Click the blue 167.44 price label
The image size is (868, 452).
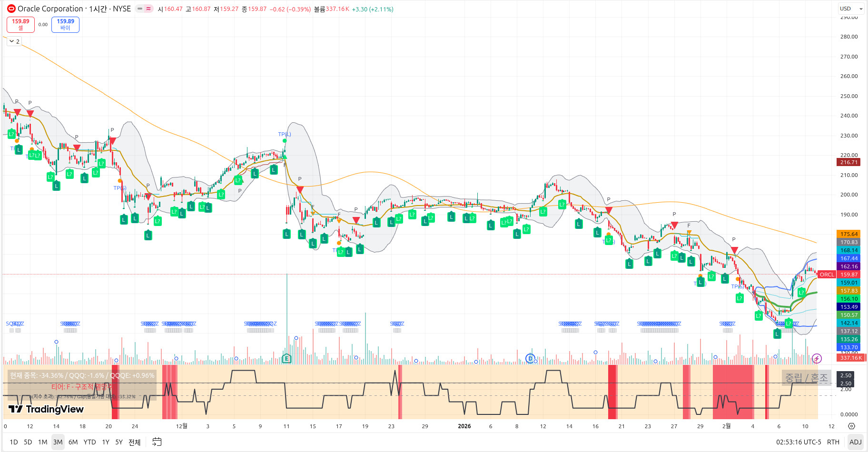point(848,258)
